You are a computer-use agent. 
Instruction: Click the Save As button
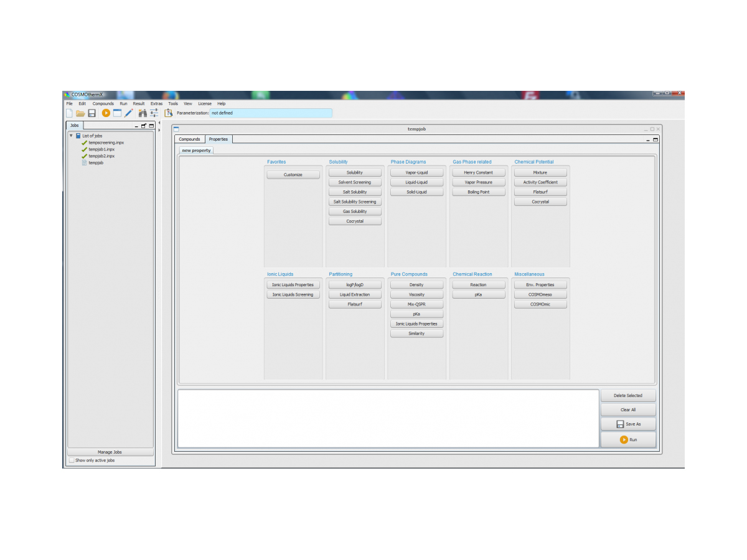click(628, 424)
